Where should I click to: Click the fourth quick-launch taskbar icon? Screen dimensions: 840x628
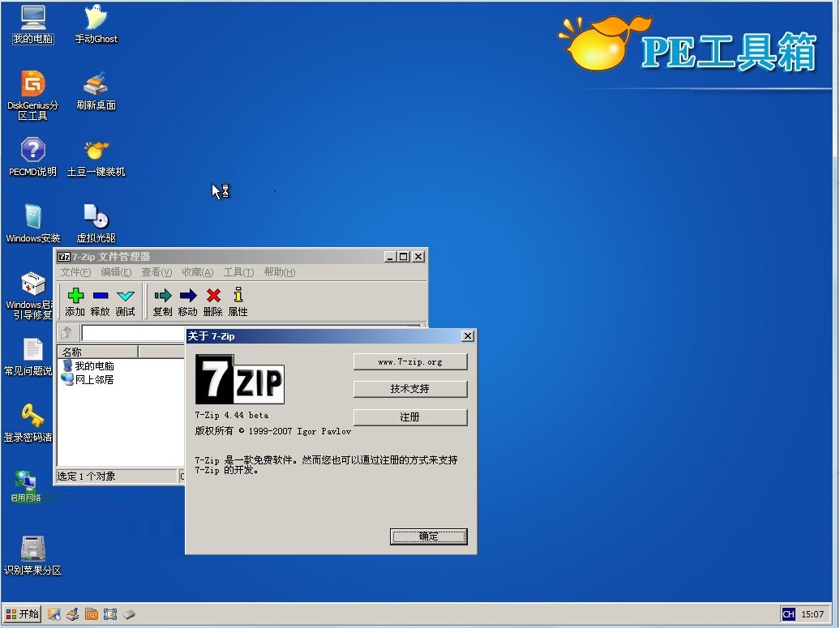110,614
